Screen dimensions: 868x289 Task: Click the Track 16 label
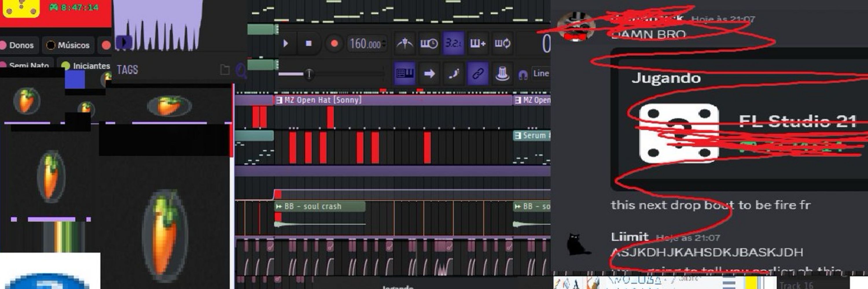pos(797,285)
